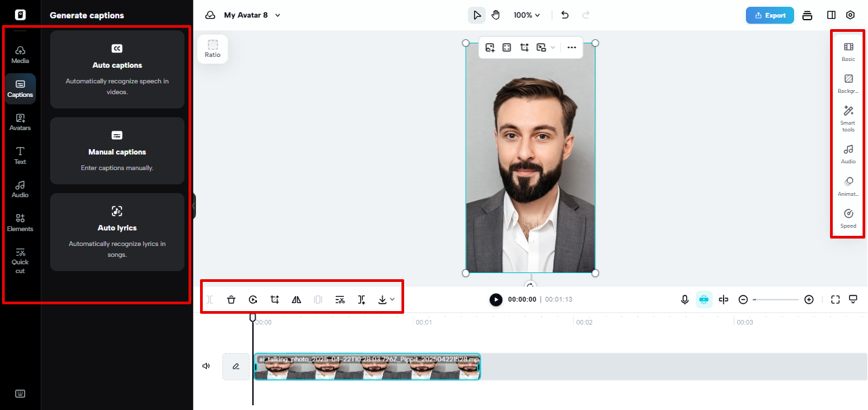Select the Speed panel in the right sidebar

[848, 217]
